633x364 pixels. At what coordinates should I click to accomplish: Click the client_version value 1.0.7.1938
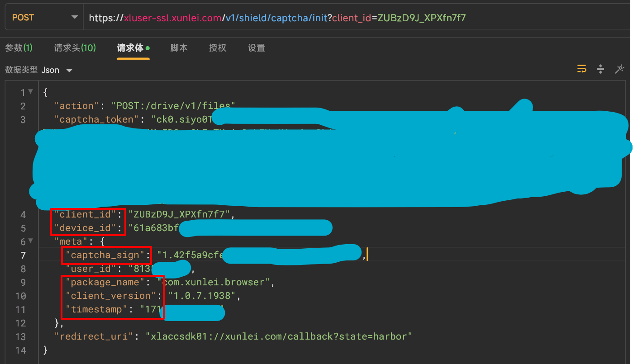[202, 296]
